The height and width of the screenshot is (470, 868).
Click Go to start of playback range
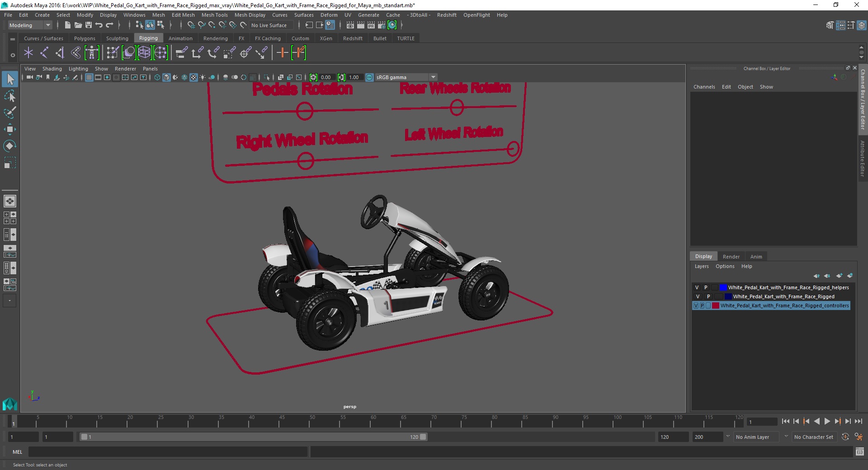[x=785, y=421]
